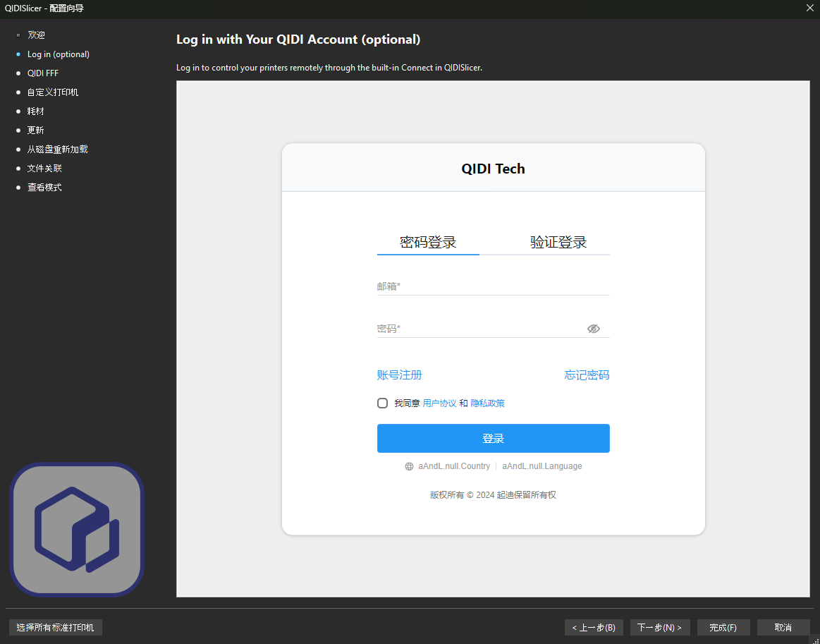Open the 忘记密码 forgot password link

587,375
